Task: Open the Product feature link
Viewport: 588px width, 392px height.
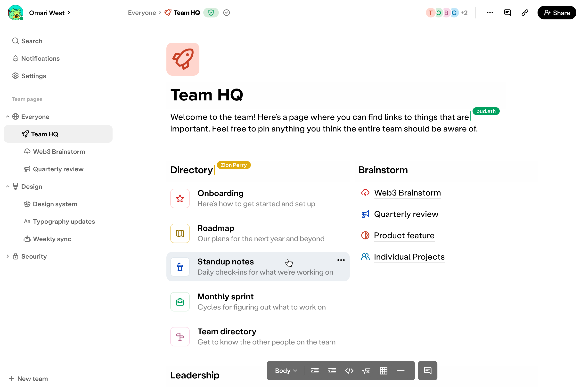Action: (x=404, y=236)
